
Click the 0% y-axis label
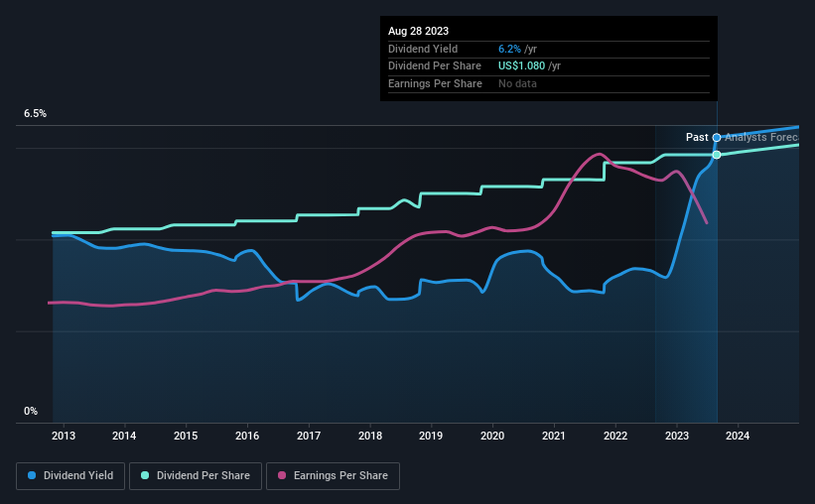31,411
